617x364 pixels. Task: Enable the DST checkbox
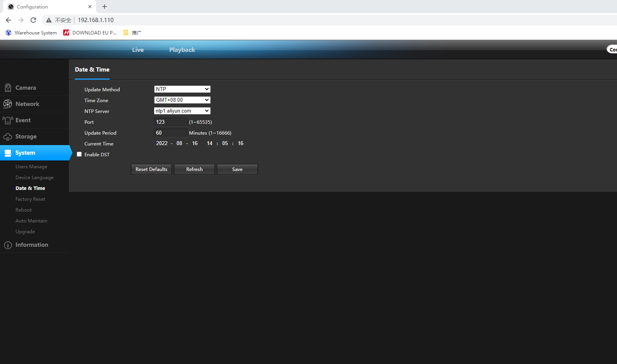pos(79,154)
